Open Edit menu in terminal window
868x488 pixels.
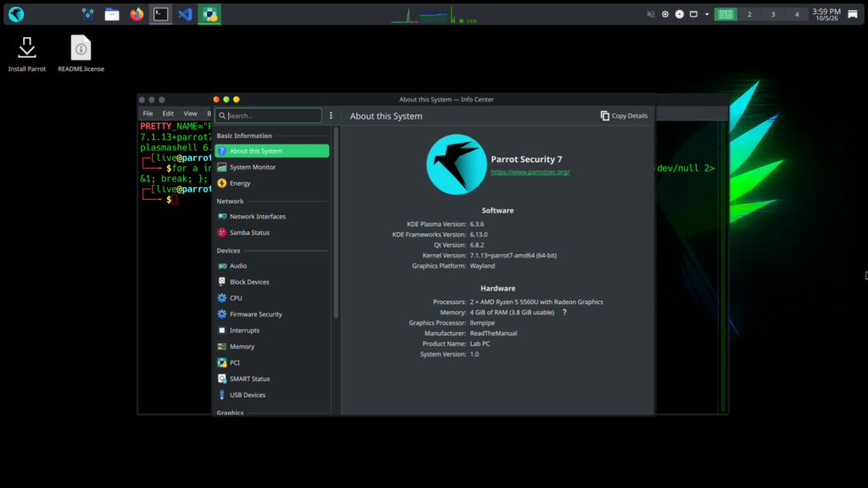click(168, 114)
